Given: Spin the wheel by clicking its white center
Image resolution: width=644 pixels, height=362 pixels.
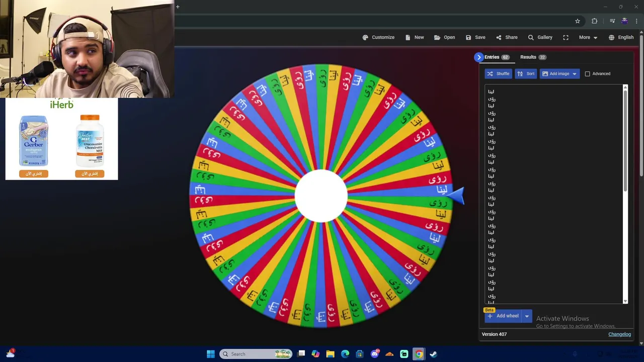Looking at the screenshot, I should pyautogui.click(x=321, y=196).
